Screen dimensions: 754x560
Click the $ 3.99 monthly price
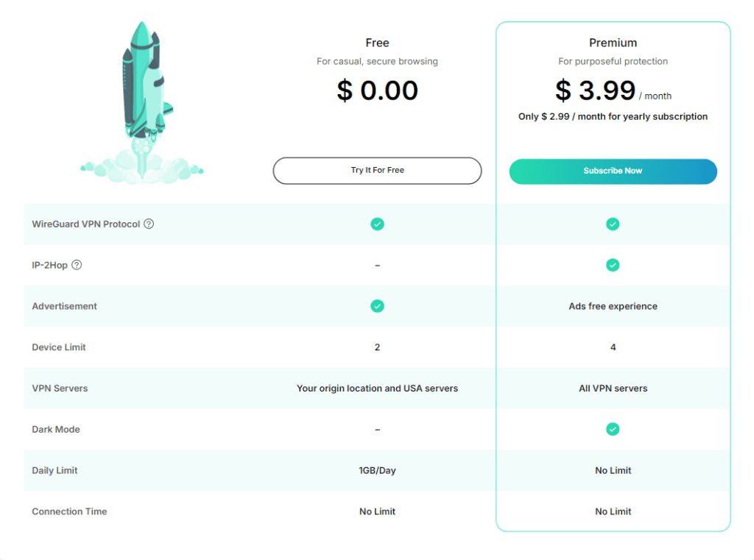(596, 91)
